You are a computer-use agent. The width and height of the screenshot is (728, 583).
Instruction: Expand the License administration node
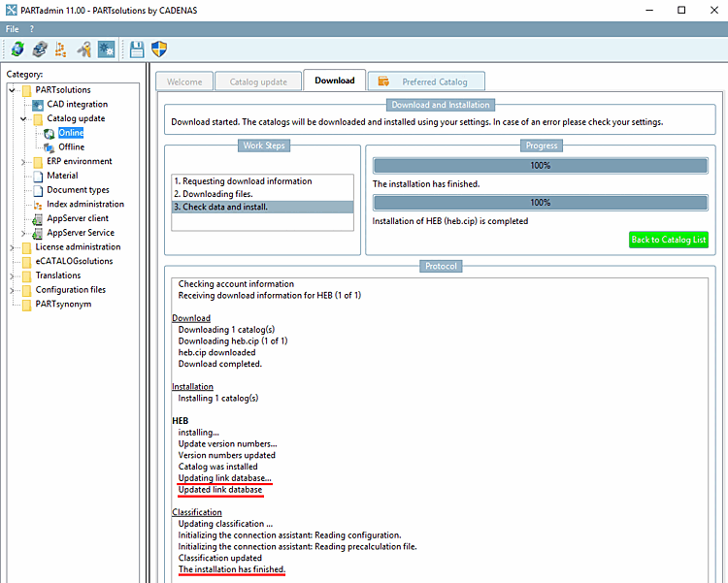pyautogui.click(x=13, y=247)
